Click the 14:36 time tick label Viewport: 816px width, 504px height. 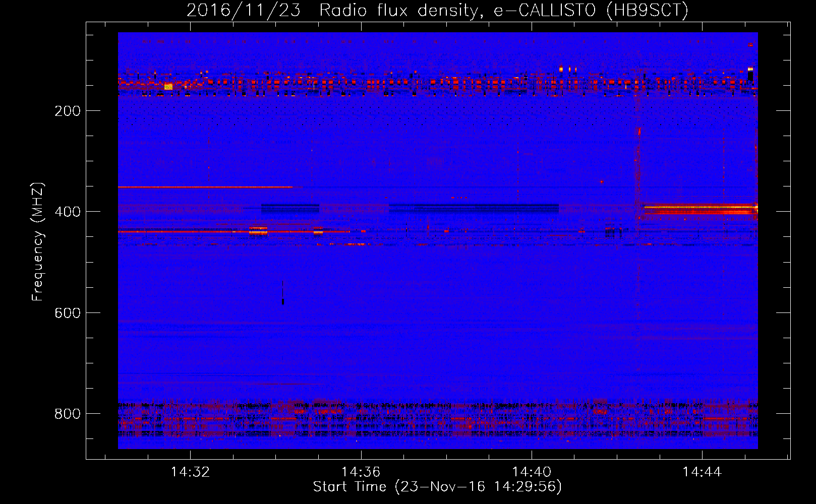click(361, 472)
